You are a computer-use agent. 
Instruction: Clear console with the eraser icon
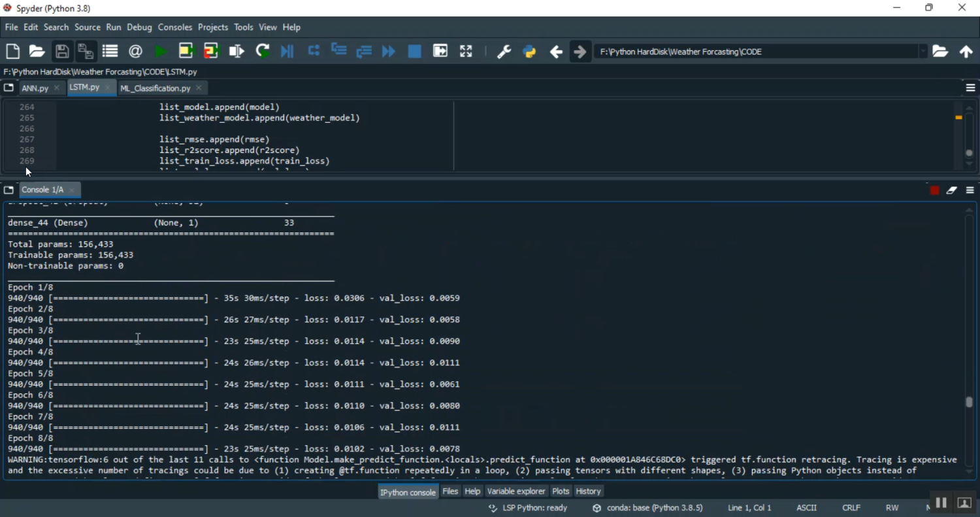click(x=952, y=191)
